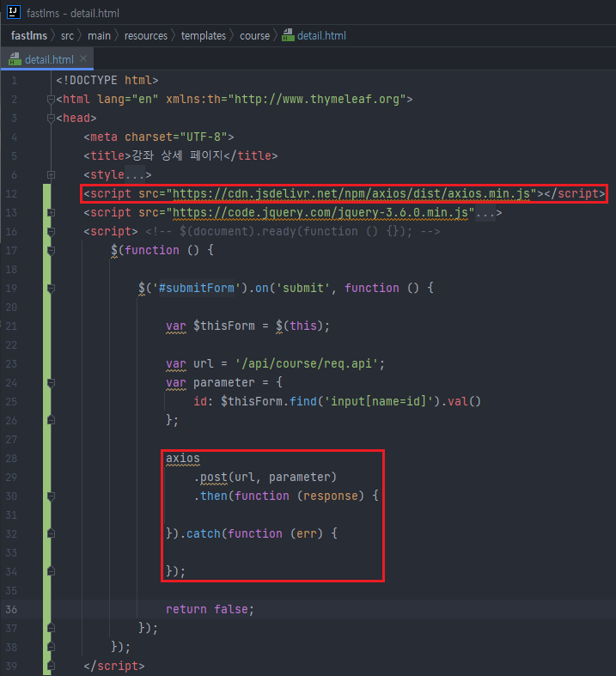Collapse the script block fold on line 16
The image size is (616, 676).
pyautogui.click(x=51, y=232)
